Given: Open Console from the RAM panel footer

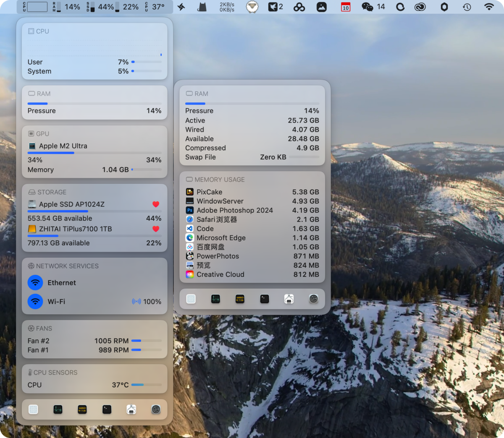Looking at the screenshot, I should pos(240,299).
